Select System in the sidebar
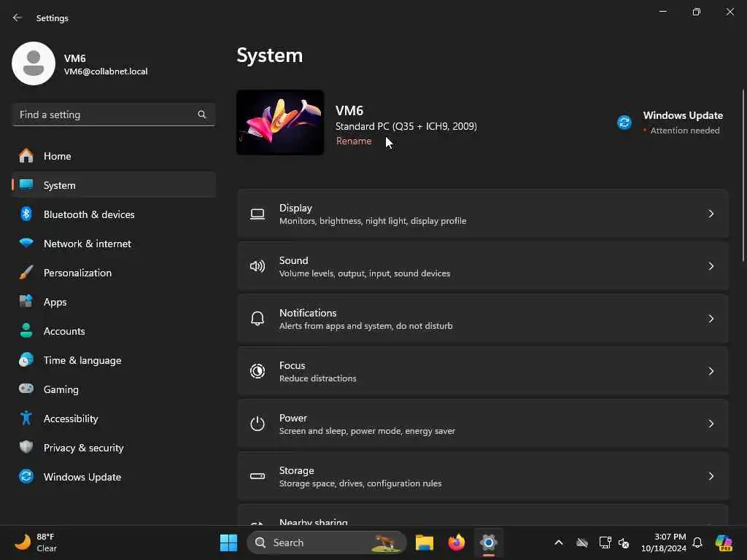747x560 pixels. pyautogui.click(x=114, y=184)
